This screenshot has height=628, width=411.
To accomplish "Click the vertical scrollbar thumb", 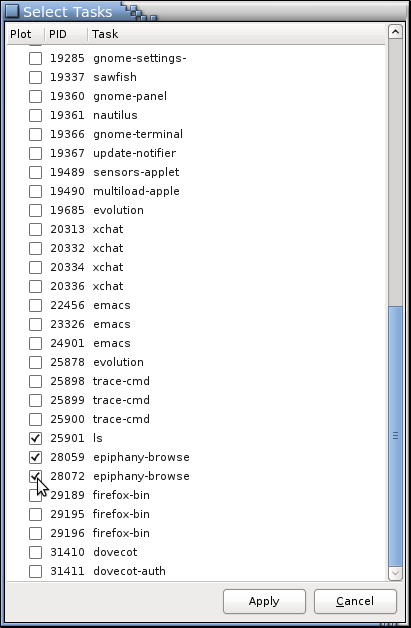I will click(395, 436).
